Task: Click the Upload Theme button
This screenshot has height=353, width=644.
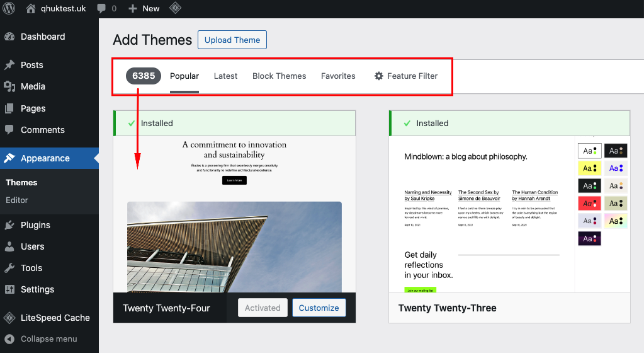Action: coord(232,40)
